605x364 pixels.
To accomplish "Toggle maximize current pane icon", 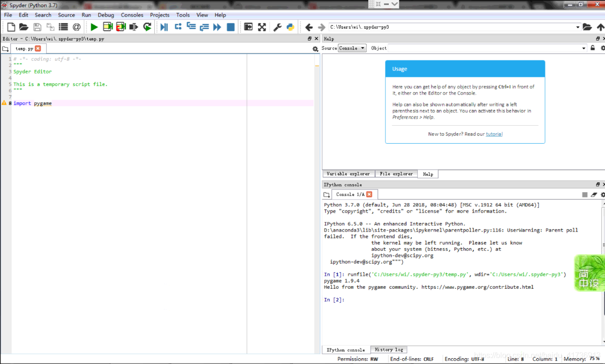I will pos(248,27).
